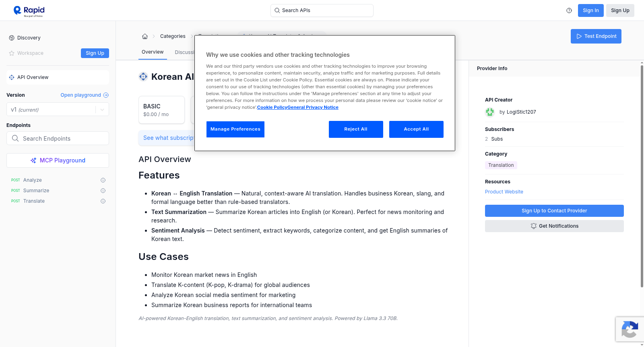The height and width of the screenshot is (347, 644).
Task: Open the v1 (current) version dropdown
Action: pos(58,110)
